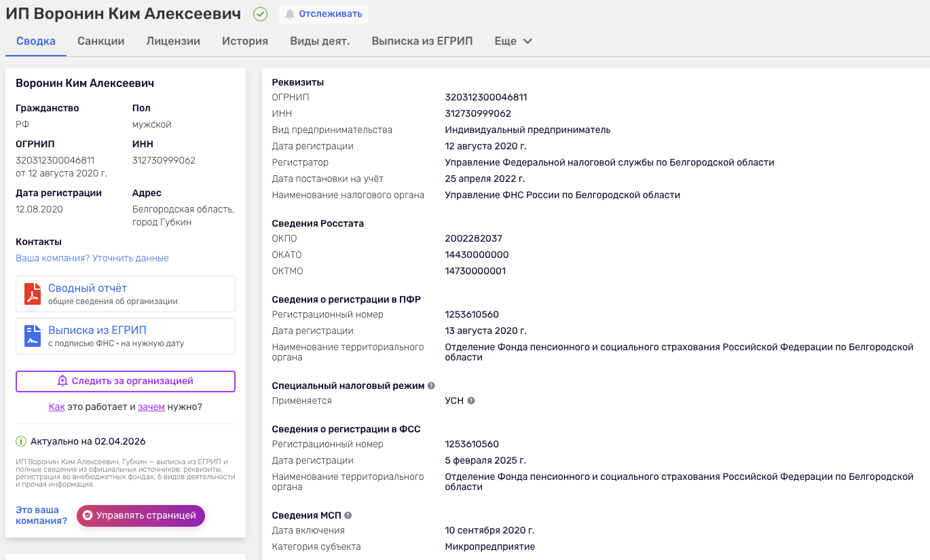
Task: Click the bell icon on Отслеживать
Action: [290, 14]
